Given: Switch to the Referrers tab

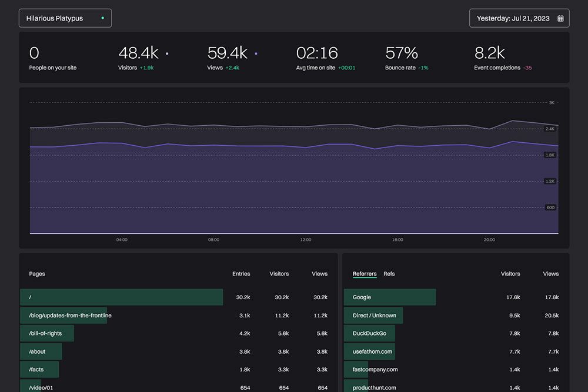Looking at the screenshot, I should [365, 274].
